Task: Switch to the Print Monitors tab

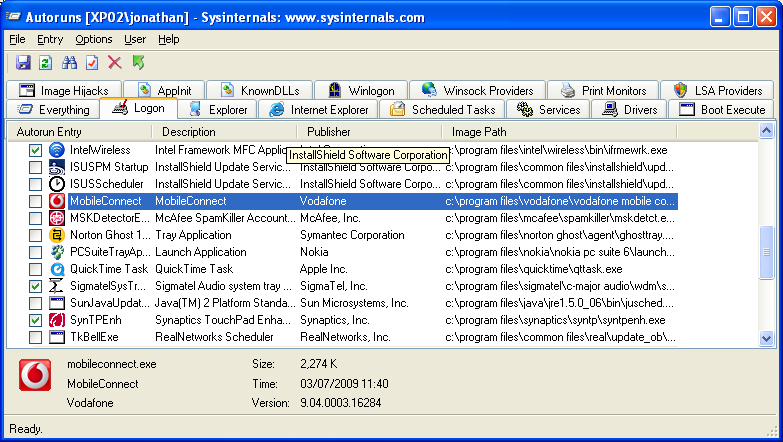Action: click(603, 90)
